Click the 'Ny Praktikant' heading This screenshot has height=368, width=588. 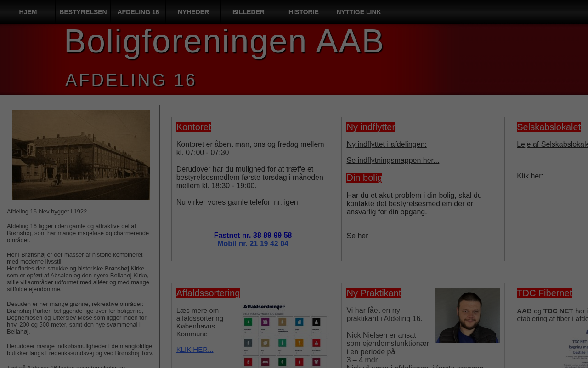pyautogui.click(x=373, y=293)
